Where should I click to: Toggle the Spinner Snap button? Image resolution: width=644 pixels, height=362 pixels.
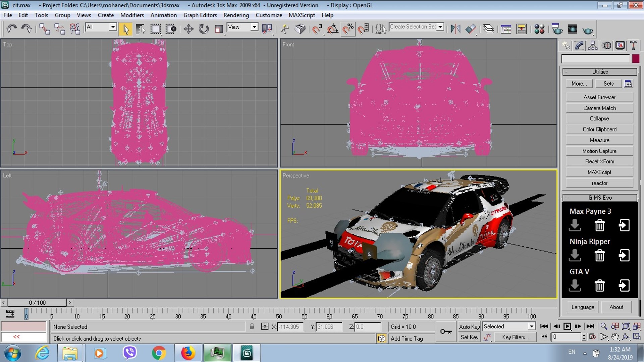point(363,29)
